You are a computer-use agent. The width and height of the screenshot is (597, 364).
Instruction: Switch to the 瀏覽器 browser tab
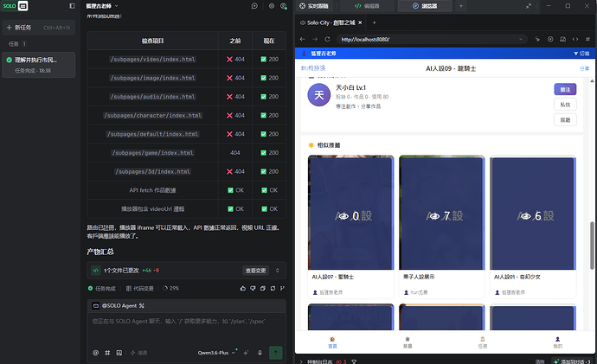[425, 6]
